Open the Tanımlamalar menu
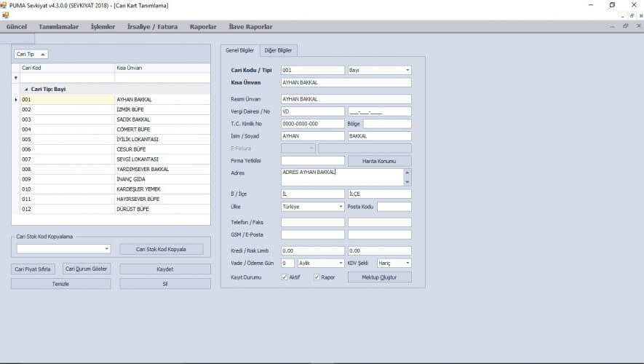Screen dimensions: 644x364 pos(59,27)
